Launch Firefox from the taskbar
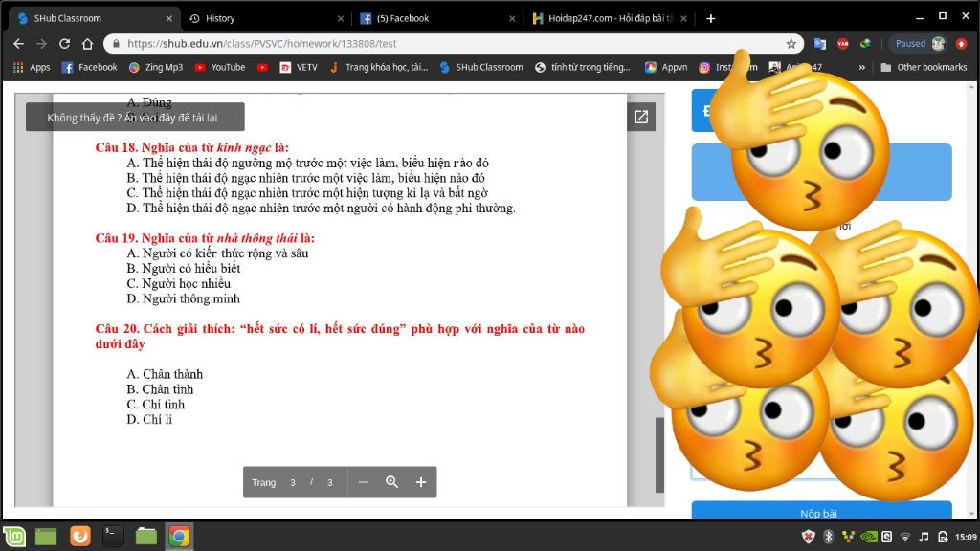This screenshot has width=980, height=551. click(x=80, y=536)
